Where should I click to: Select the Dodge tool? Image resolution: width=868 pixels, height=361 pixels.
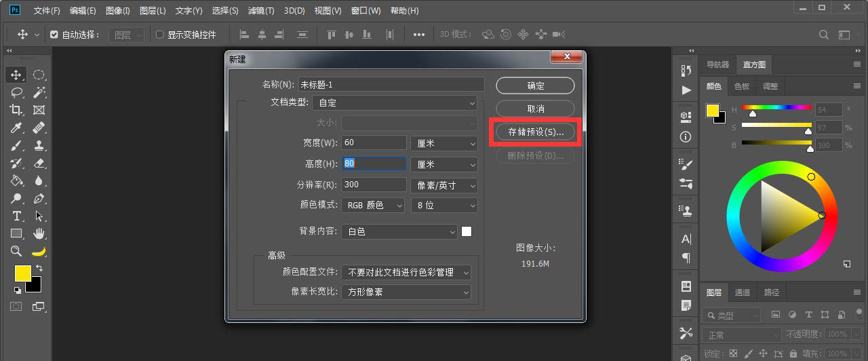pos(16,198)
